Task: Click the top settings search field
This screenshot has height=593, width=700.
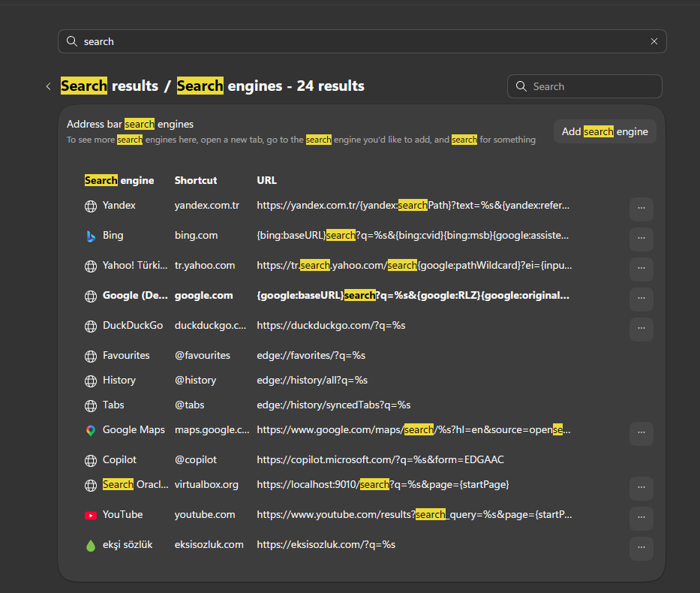Action: click(x=362, y=41)
